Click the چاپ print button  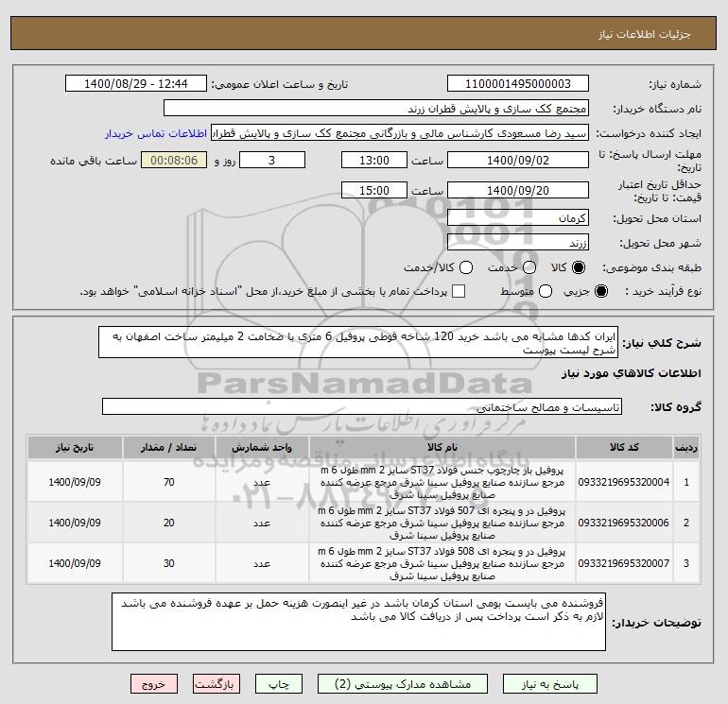click(x=279, y=684)
